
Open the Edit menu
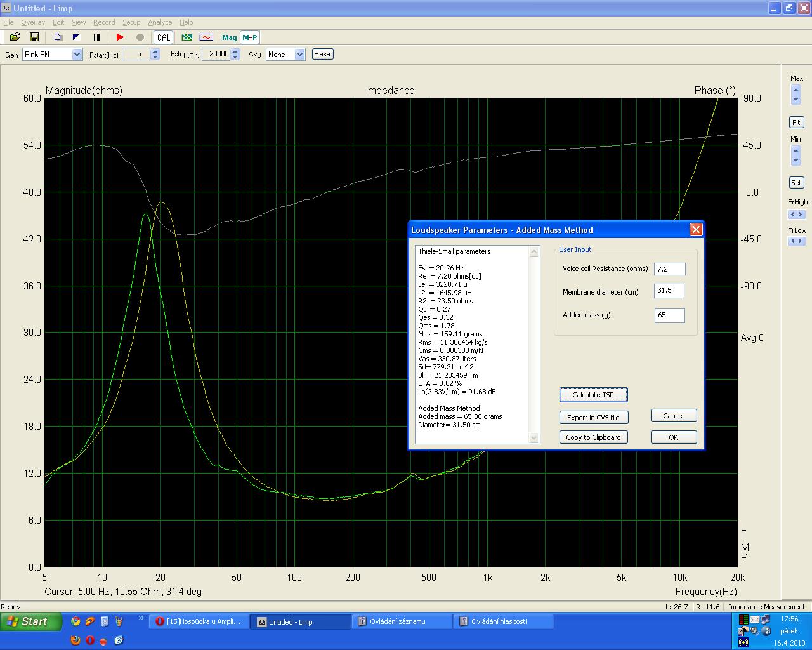click(58, 22)
